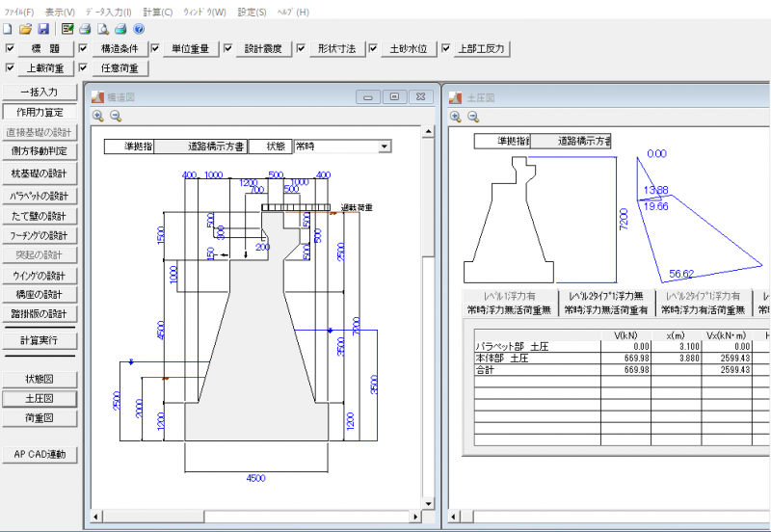
Task: Zoom out on the 構造図 window
Action: [x=116, y=116]
